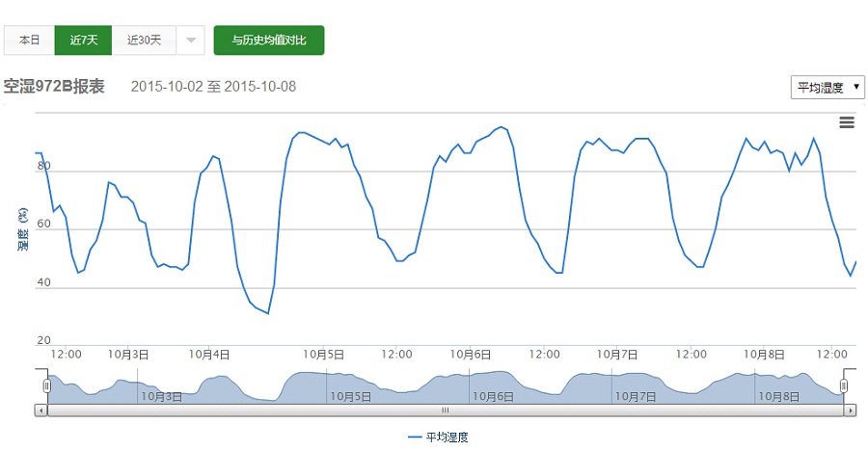Open the 平均湿度 metric dropdown
Image resolution: width=868 pixels, height=451 pixels.
(x=827, y=88)
